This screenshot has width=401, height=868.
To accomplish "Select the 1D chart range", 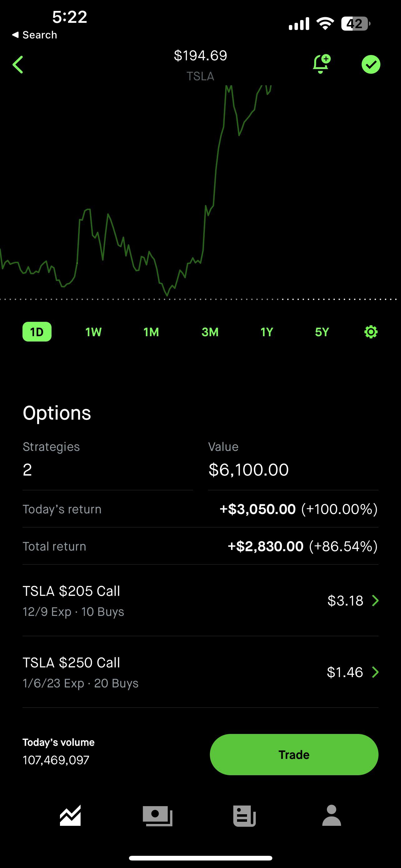I will pyautogui.click(x=37, y=332).
